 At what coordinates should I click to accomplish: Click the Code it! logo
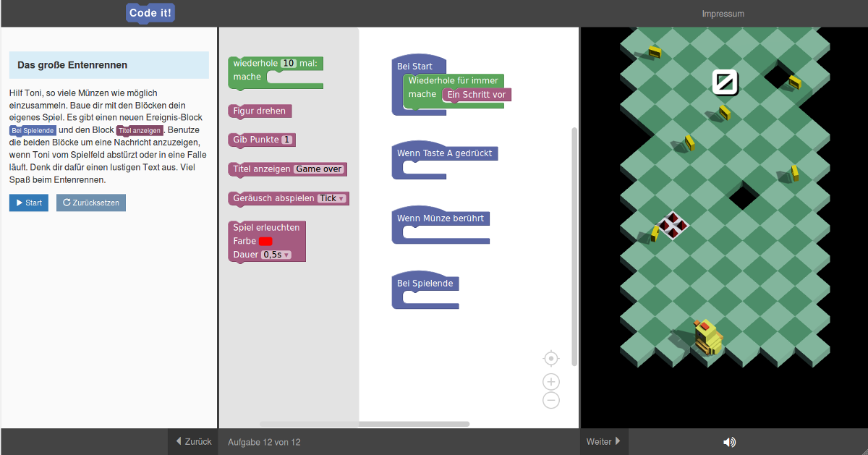pyautogui.click(x=150, y=13)
